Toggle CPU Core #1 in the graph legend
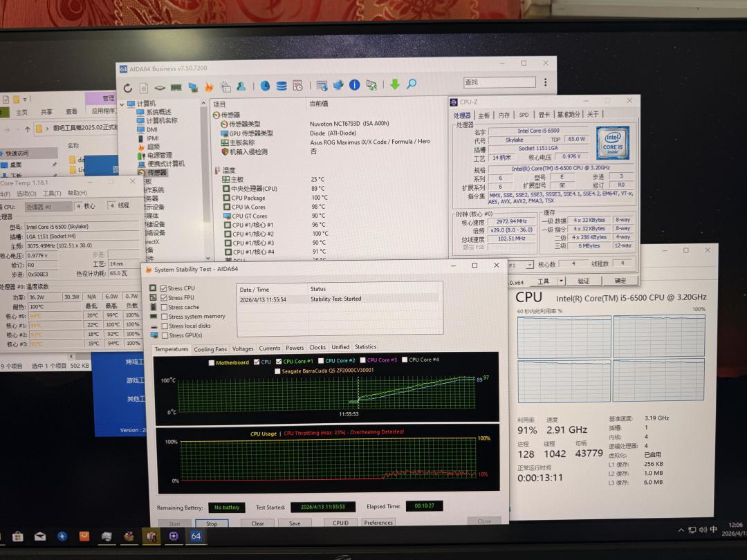The image size is (747, 560). click(279, 362)
